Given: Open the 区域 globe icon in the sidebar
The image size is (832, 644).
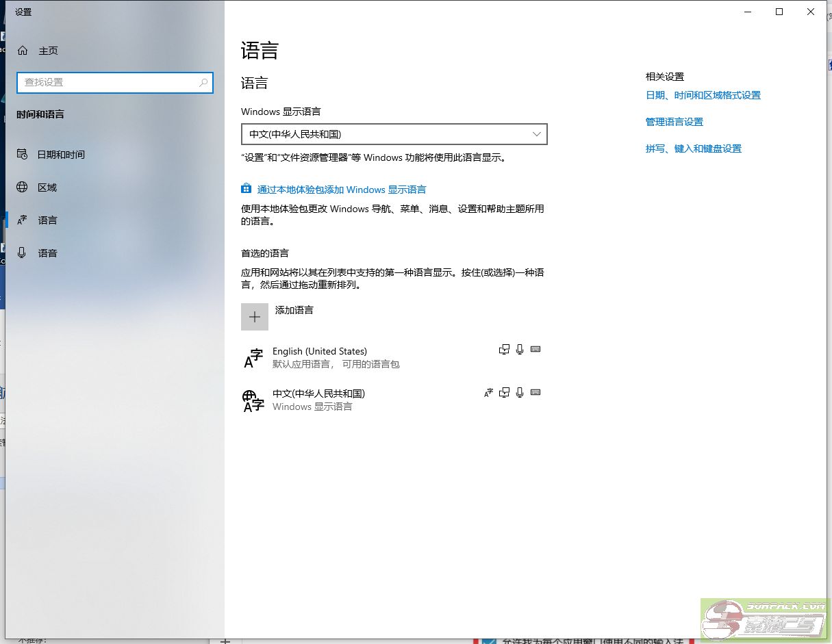Looking at the screenshot, I should 23,188.
